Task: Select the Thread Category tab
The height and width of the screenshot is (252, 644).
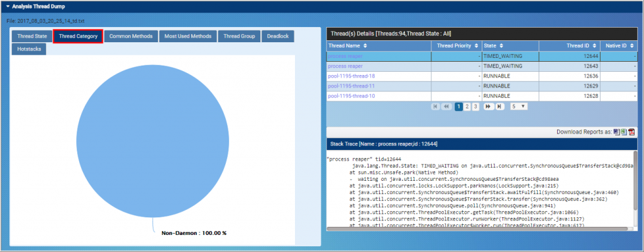Action: pyautogui.click(x=78, y=37)
